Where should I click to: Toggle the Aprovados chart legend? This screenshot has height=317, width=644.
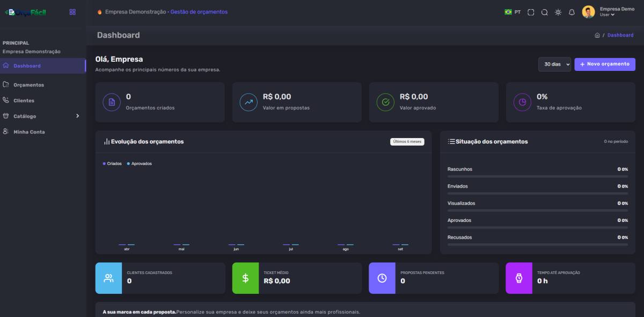tap(140, 163)
